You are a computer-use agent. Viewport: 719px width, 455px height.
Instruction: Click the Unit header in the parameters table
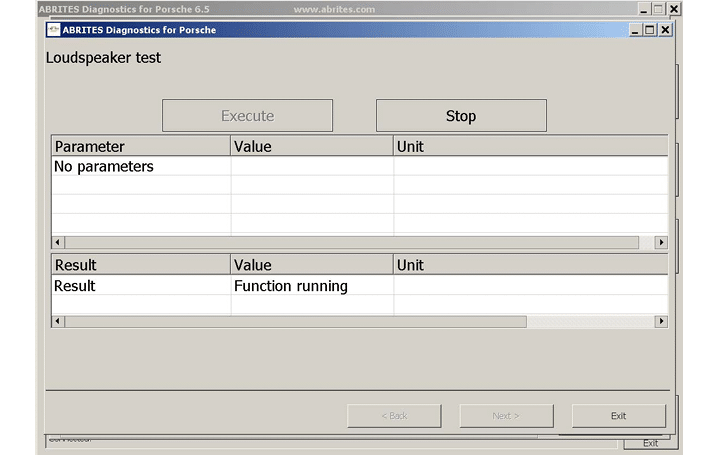tap(530, 147)
